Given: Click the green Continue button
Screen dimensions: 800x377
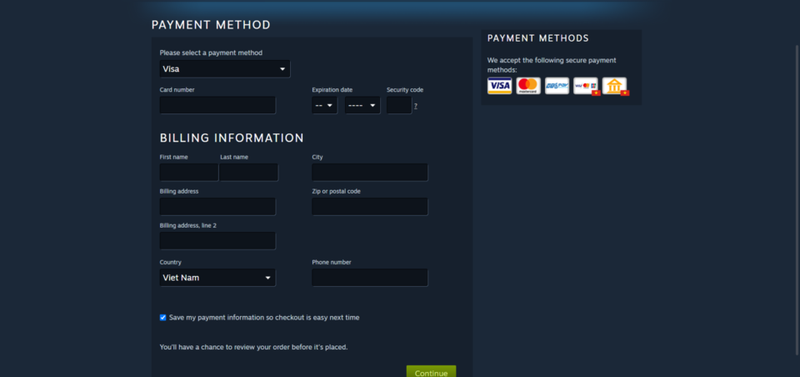Looking at the screenshot, I should pos(431,371).
